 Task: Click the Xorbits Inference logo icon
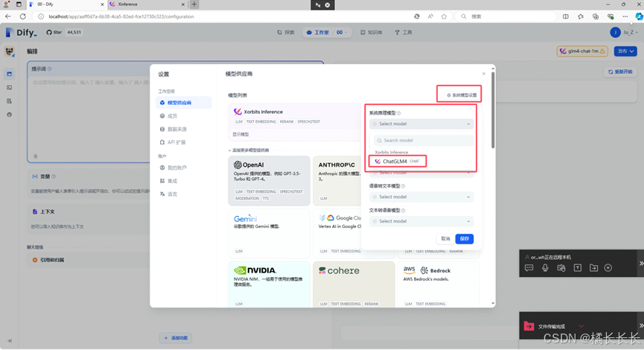pos(237,112)
